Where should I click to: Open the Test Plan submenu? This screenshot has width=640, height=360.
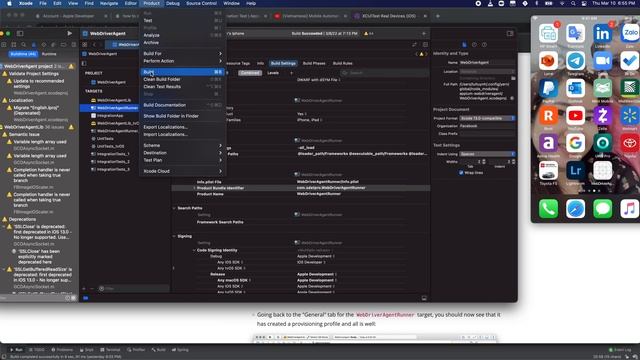(x=182, y=160)
